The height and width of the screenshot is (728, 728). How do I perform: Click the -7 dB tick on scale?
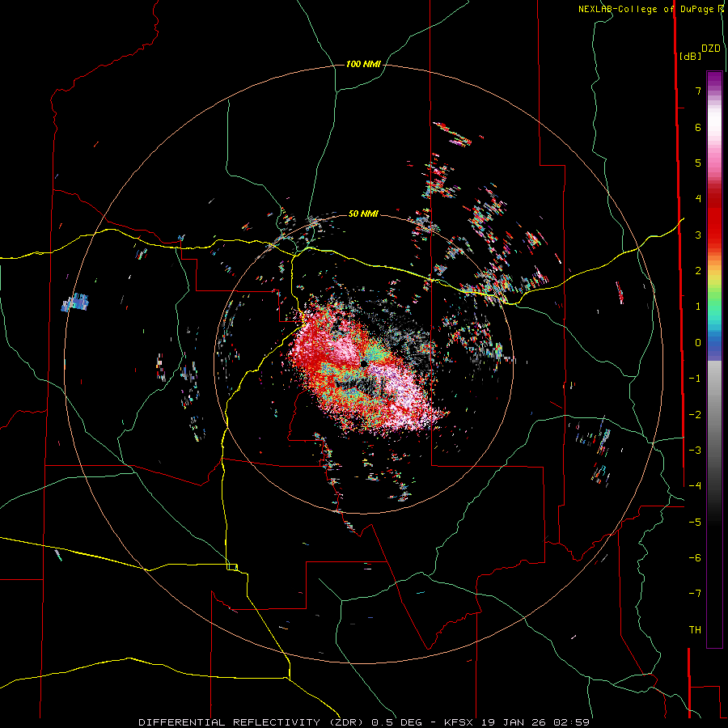pyautogui.click(x=695, y=594)
